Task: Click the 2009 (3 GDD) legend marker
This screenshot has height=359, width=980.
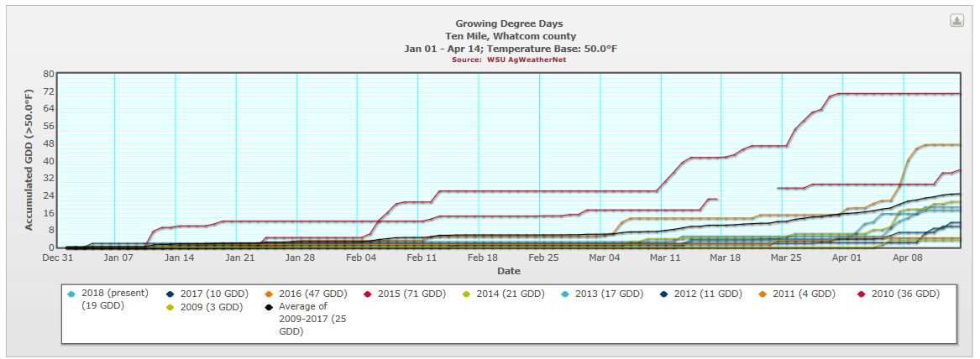Action: click(171, 307)
